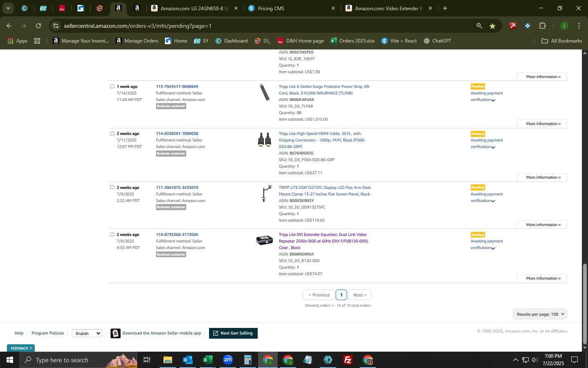This screenshot has width=588, height=368.
Task: Select order 113-7943517-9698649 checkbox
Action: 112,86
